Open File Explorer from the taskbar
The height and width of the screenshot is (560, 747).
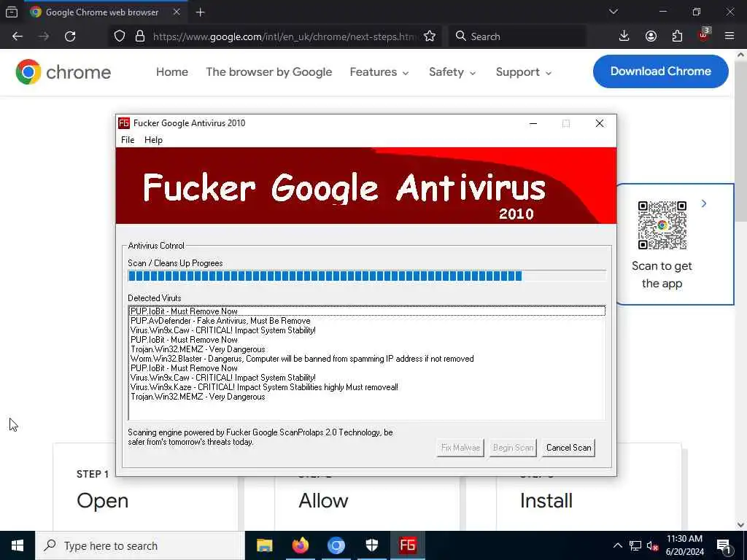coord(264,545)
